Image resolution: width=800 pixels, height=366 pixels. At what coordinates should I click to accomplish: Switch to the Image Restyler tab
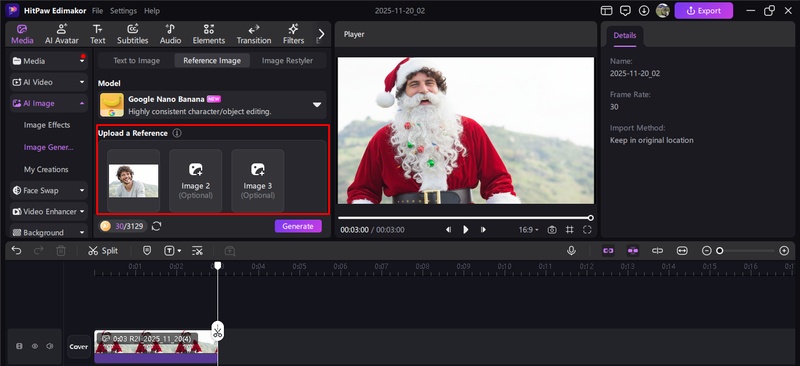[287, 61]
